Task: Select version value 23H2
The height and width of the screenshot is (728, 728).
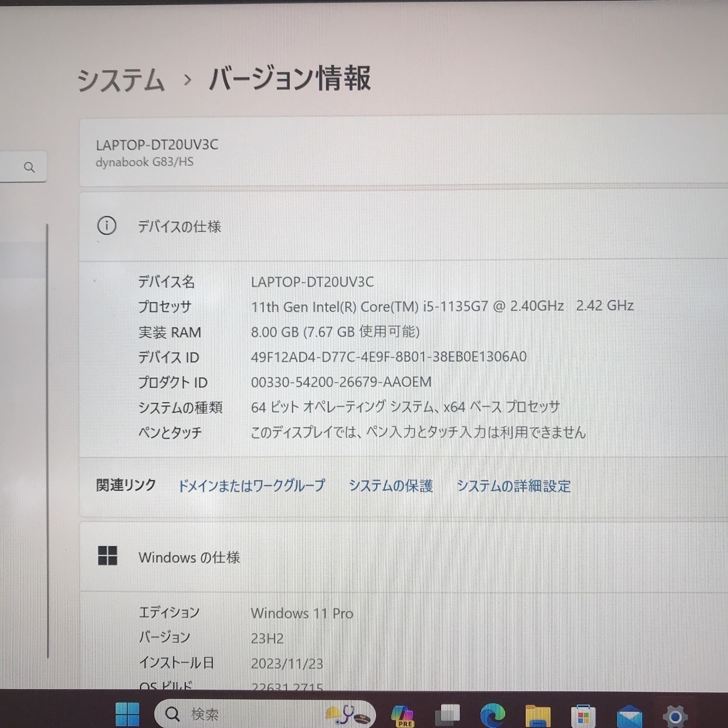Action: click(x=267, y=638)
